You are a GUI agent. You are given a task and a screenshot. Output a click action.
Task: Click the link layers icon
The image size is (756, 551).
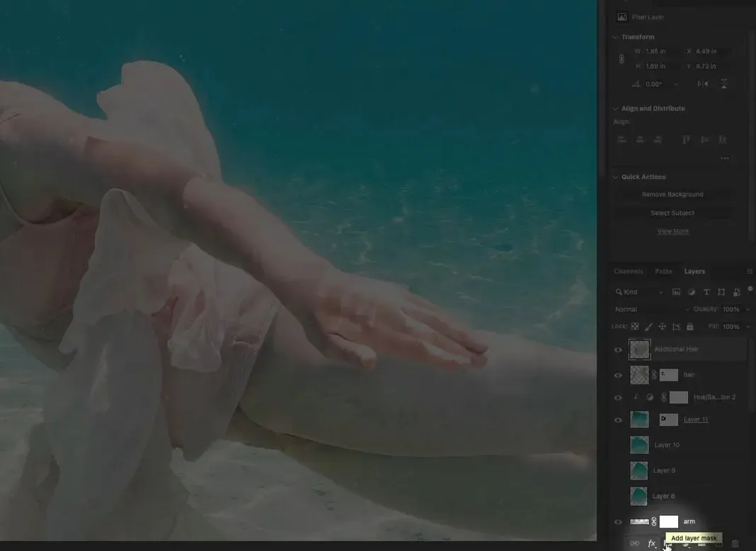(x=635, y=543)
